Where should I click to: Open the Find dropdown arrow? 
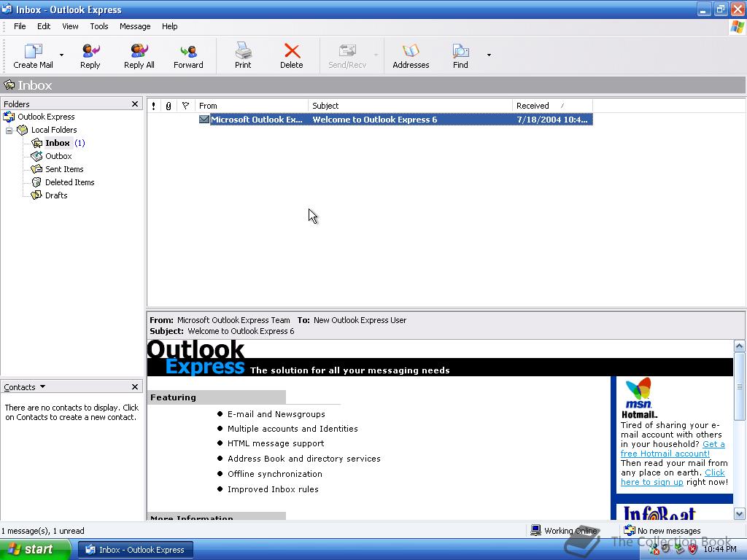click(x=489, y=55)
